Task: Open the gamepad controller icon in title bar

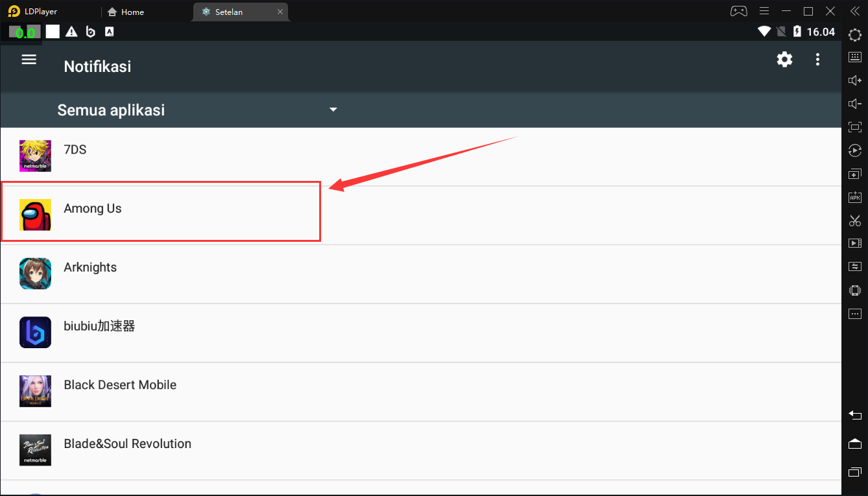Action: click(739, 11)
